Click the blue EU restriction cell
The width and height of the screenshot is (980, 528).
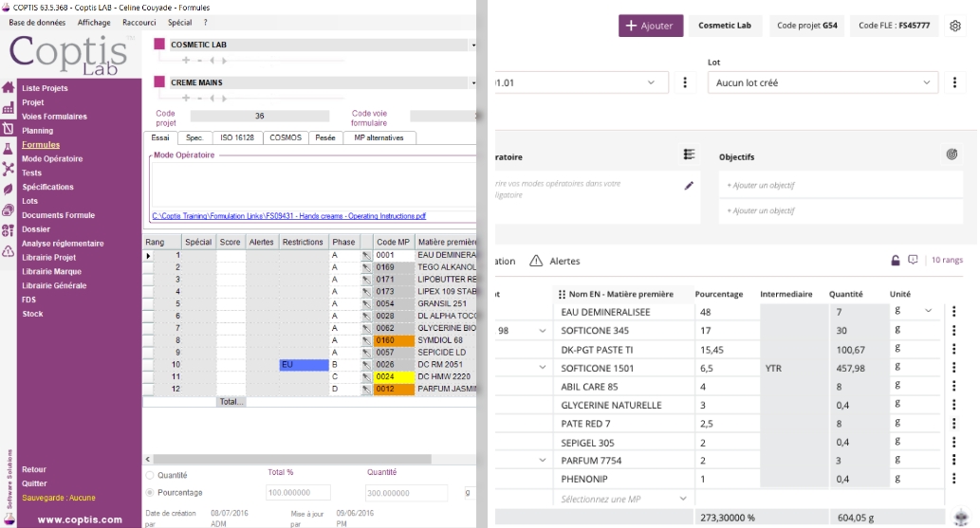click(304, 364)
